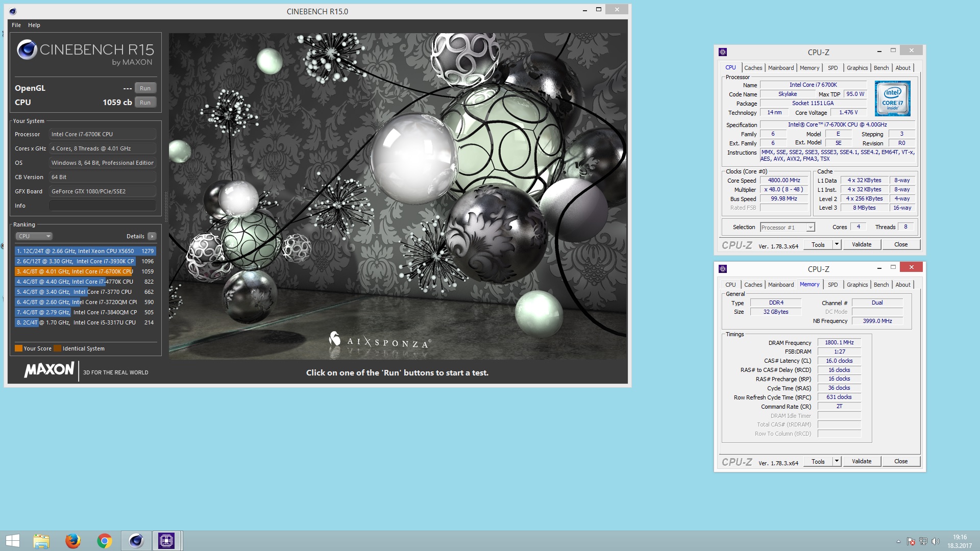Screen dimensions: 980x551
Task: Open About tab in lower CPU-Z
Action: pyautogui.click(x=902, y=285)
